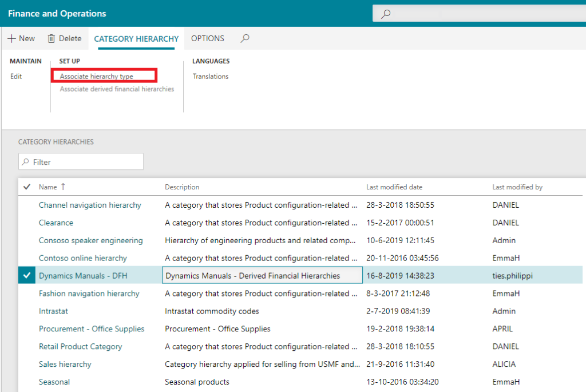Image resolution: width=586 pixels, height=392 pixels.
Task: Sort by the Last modified date column header
Action: (394, 187)
